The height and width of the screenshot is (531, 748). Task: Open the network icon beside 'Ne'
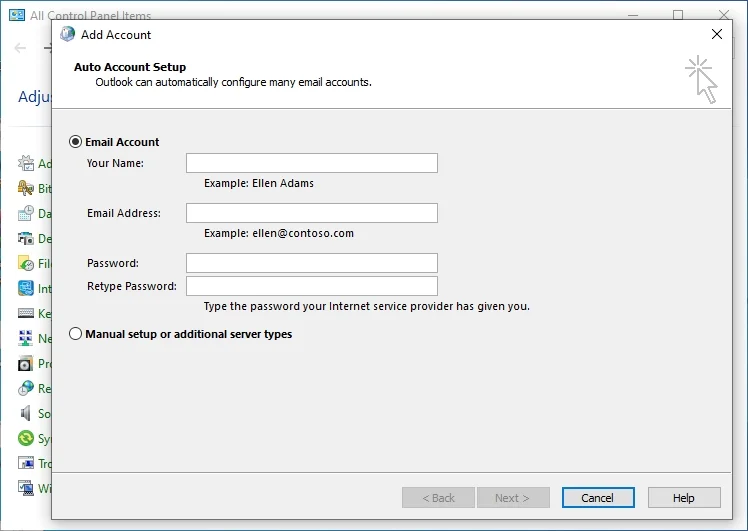pos(26,338)
